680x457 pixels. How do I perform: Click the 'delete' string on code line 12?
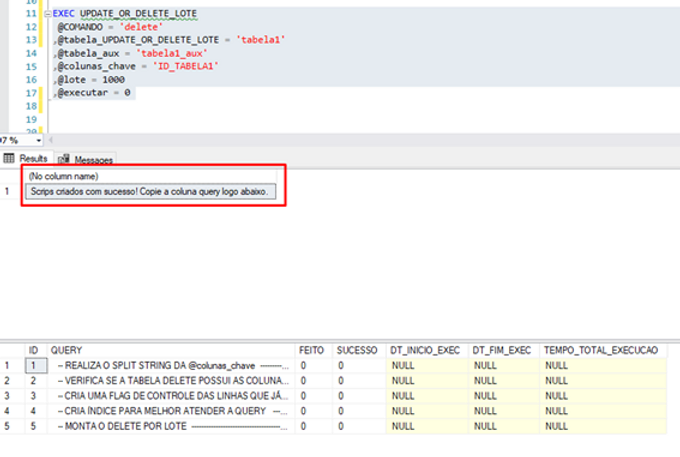141,27
